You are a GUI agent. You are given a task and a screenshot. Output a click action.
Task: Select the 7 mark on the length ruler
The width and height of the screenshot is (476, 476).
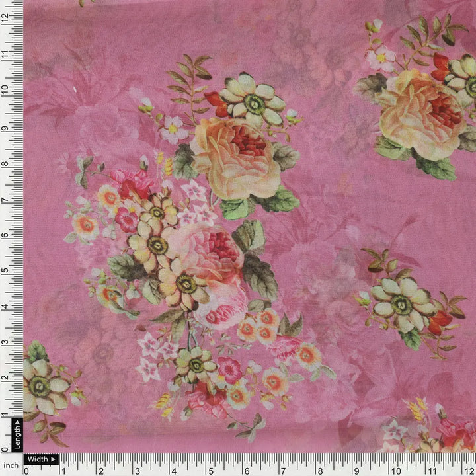coord(6,199)
